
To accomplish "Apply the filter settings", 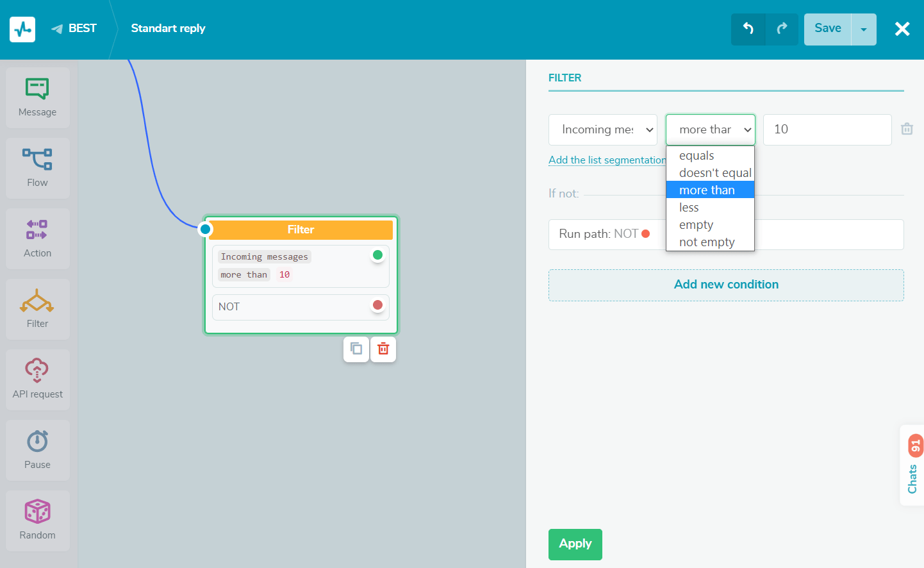I will pos(575,544).
